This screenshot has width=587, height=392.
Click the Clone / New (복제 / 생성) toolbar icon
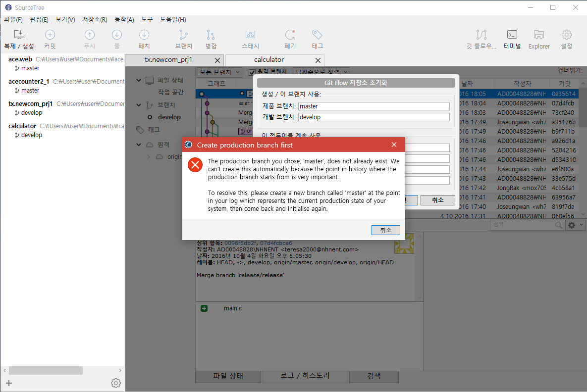[x=19, y=35]
